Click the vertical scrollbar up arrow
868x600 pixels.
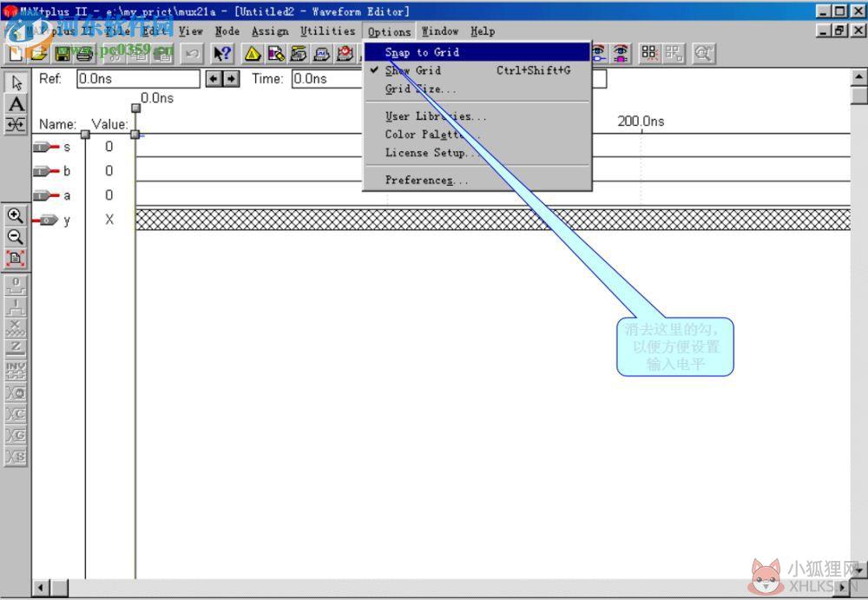click(858, 77)
